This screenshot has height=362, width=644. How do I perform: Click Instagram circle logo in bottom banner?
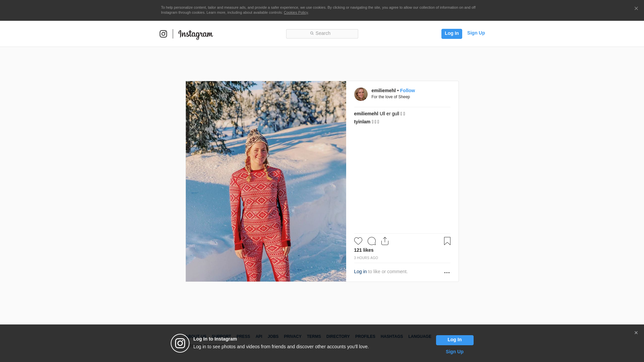(180, 343)
